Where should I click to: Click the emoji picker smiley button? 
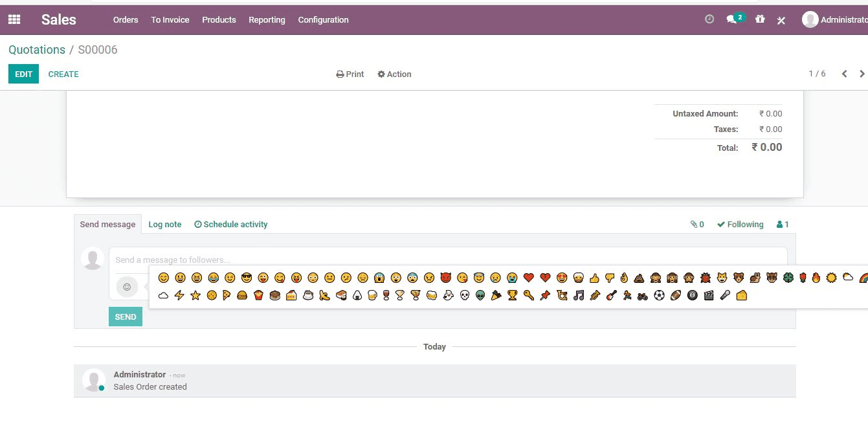point(127,286)
